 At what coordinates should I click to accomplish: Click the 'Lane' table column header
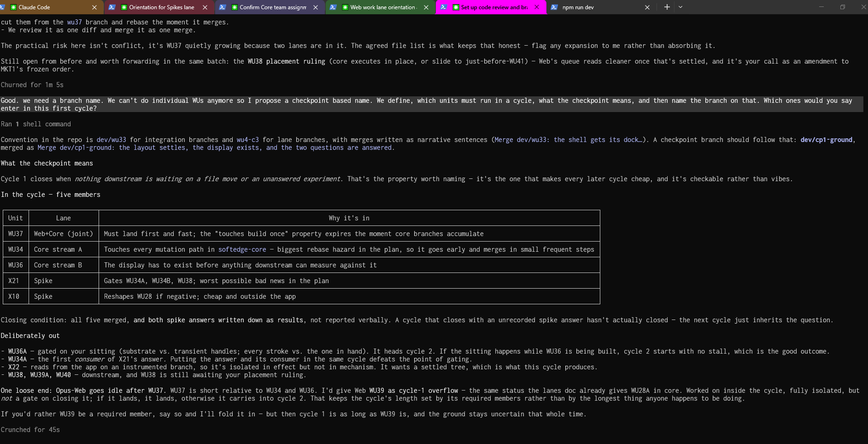point(63,218)
